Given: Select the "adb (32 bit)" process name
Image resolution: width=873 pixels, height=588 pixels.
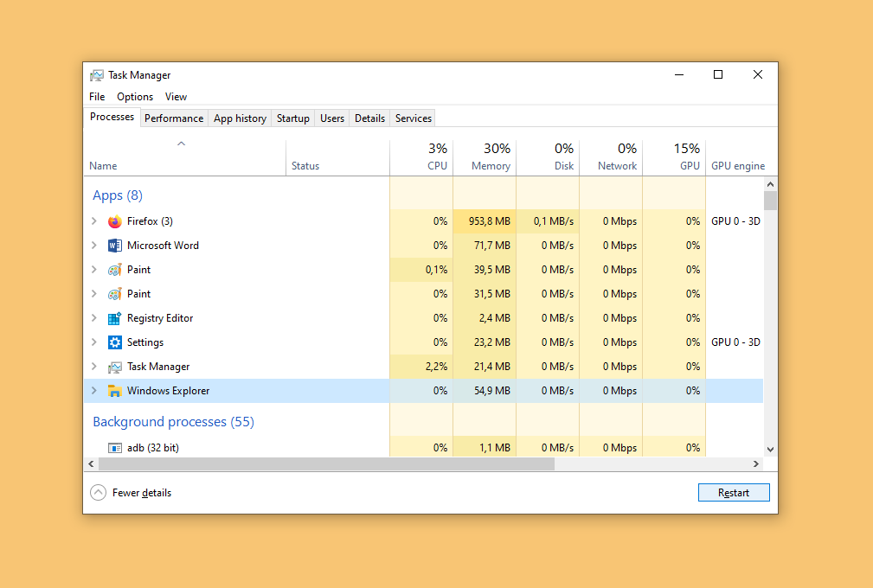Looking at the screenshot, I should pos(153,448).
